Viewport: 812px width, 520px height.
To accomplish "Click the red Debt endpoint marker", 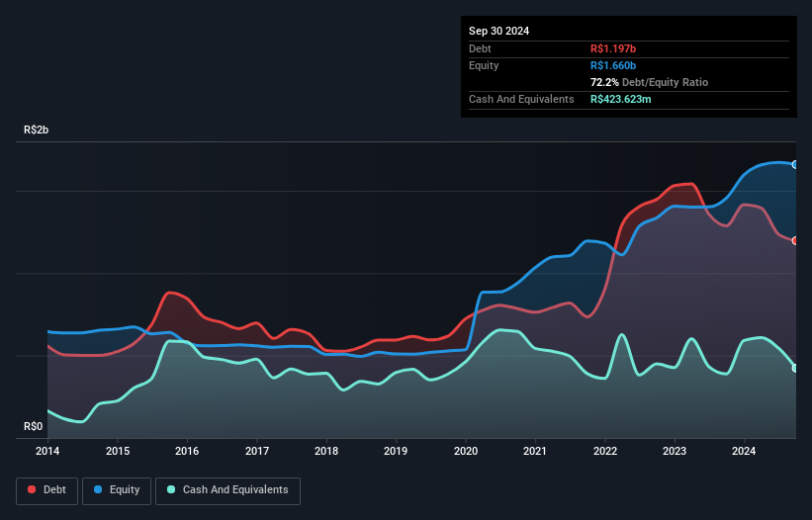I will (795, 240).
